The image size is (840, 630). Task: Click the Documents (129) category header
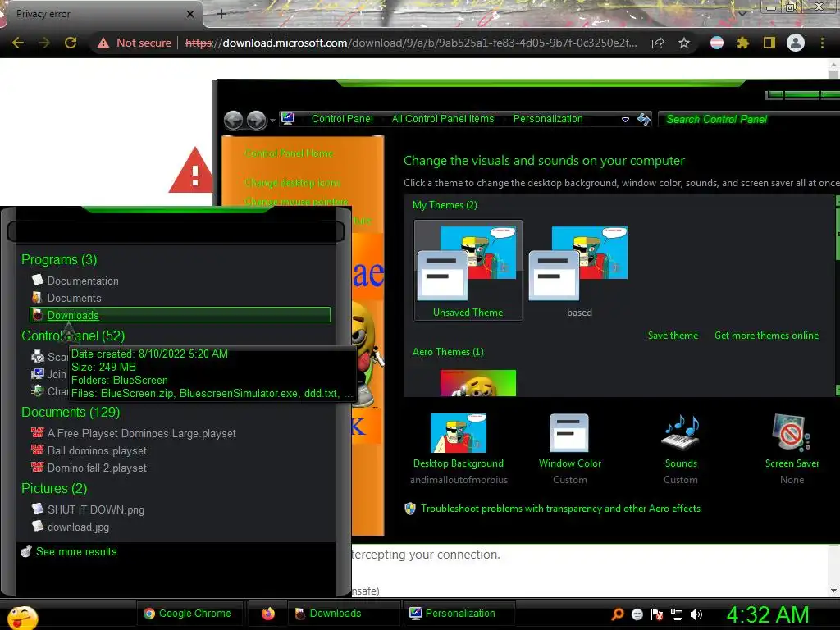(x=71, y=412)
